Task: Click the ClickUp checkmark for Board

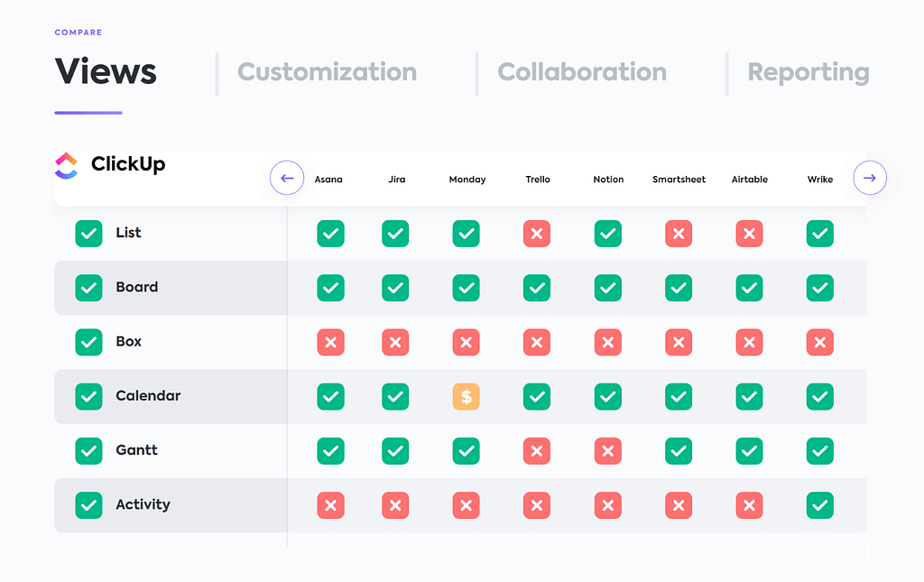Action: (x=89, y=288)
